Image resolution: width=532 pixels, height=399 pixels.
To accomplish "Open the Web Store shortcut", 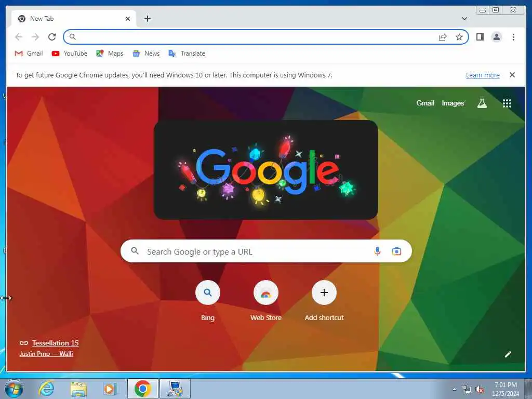I will 266,301.
